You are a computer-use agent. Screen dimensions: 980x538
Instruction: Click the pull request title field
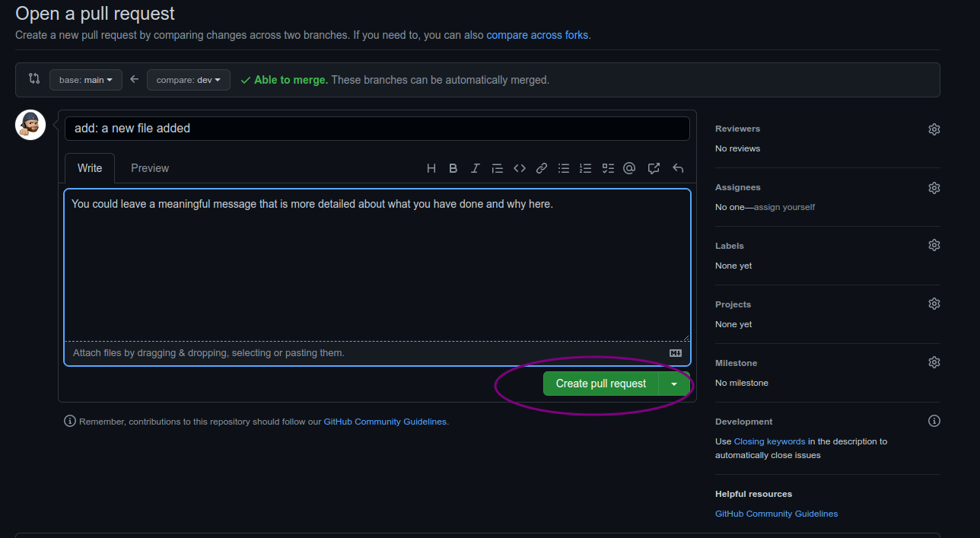click(377, 129)
